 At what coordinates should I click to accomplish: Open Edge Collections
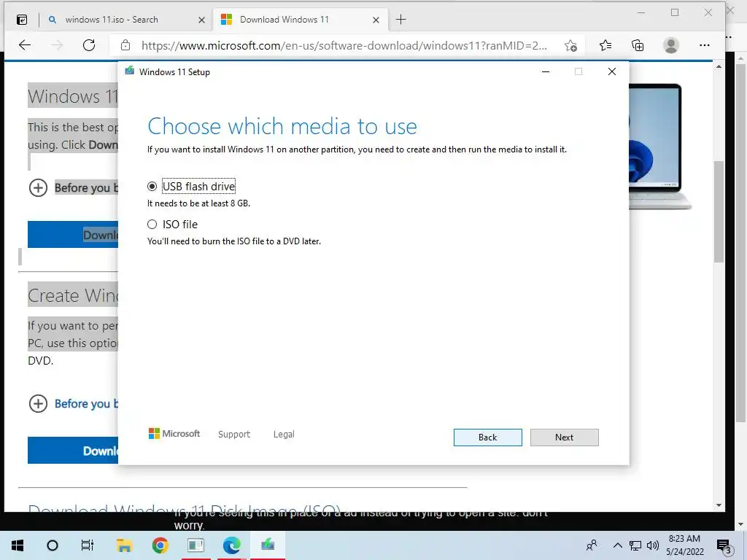click(x=638, y=46)
